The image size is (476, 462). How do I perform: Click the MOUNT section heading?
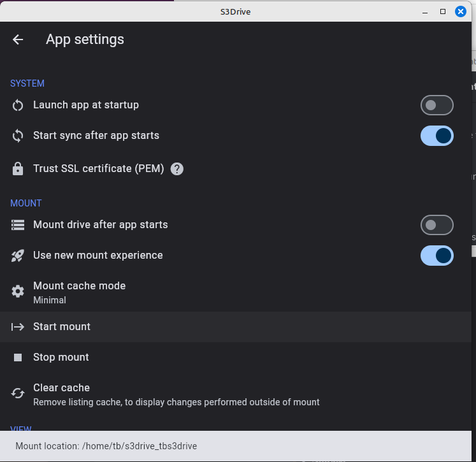[x=26, y=203]
